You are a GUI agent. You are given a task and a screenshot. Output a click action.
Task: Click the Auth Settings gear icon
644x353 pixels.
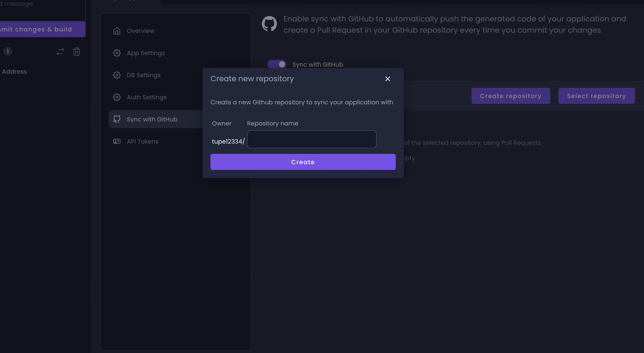point(117,97)
